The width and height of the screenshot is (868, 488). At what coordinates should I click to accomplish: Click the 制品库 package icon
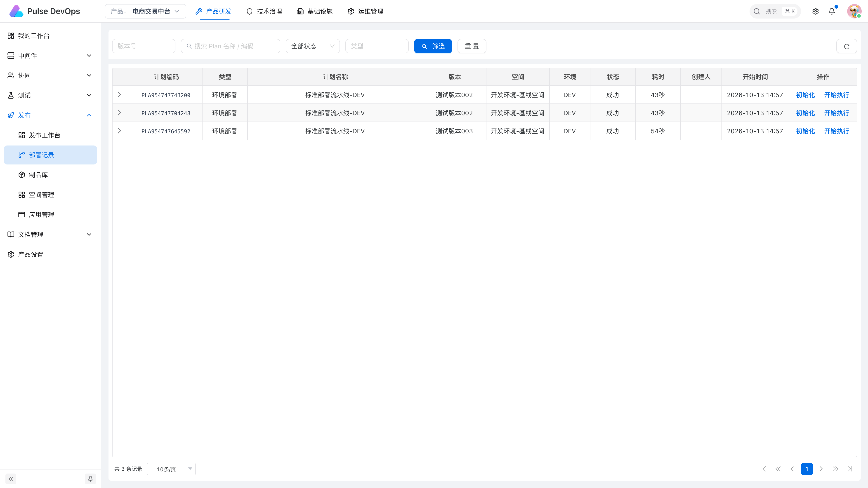pyautogui.click(x=21, y=175)
